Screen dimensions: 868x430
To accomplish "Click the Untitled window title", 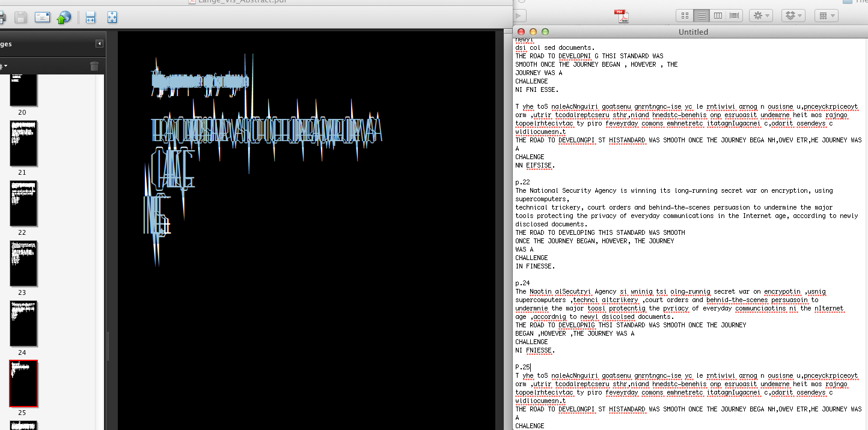I will coord(693,32).
